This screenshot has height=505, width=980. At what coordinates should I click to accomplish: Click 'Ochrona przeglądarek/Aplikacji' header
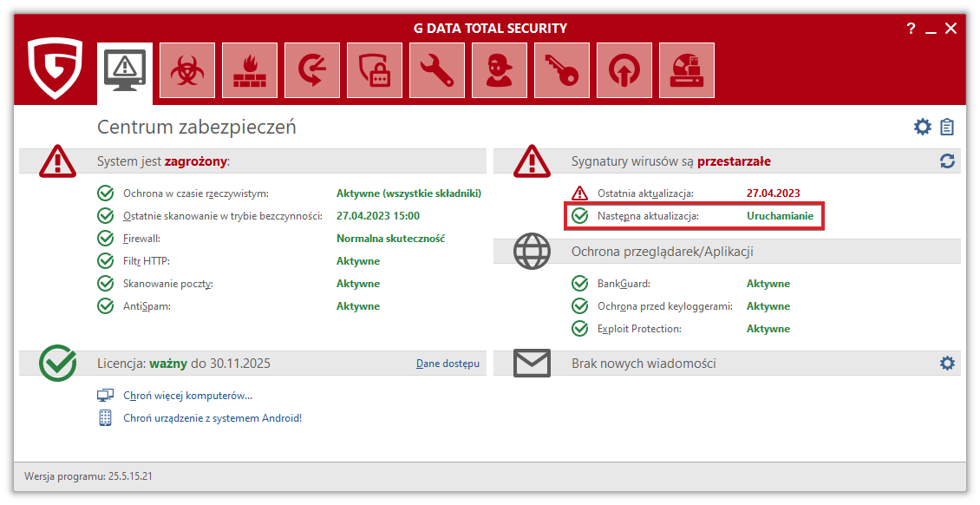(x=662, y=252)
